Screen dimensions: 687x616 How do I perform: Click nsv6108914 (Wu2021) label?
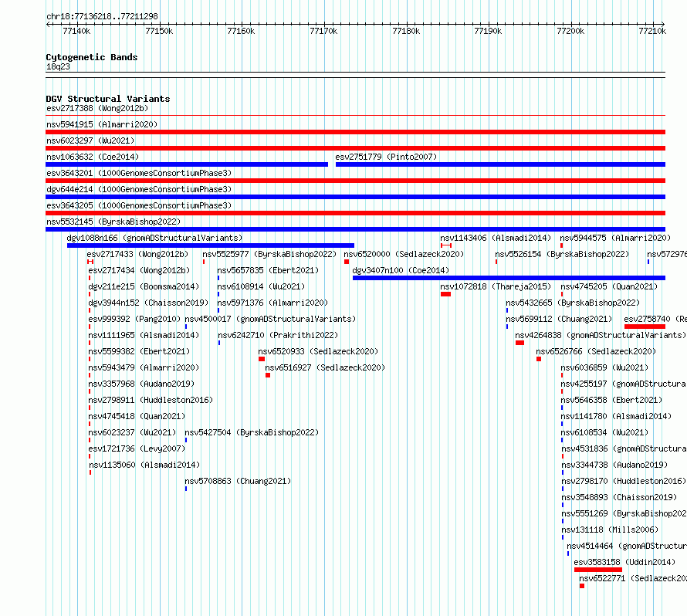(261, 286)
